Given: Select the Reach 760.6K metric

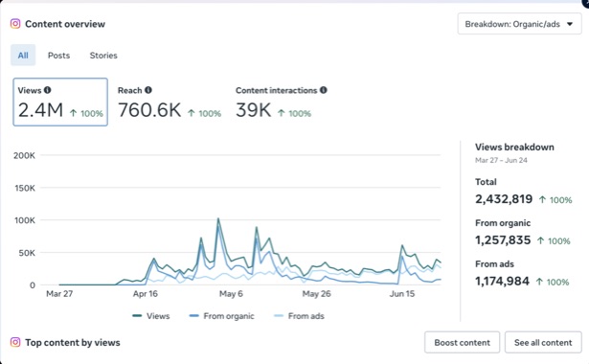Looking at the screenshot, I should (x=170, y=102).
